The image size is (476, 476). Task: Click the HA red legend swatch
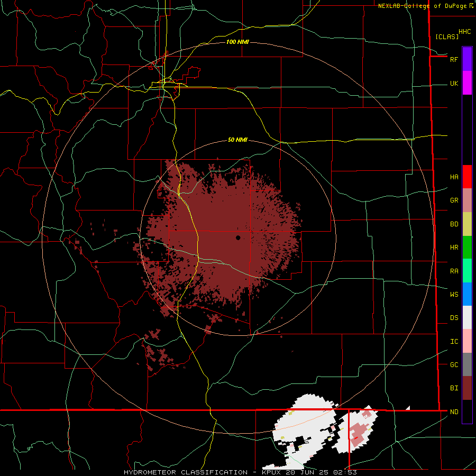pos(467,177)
